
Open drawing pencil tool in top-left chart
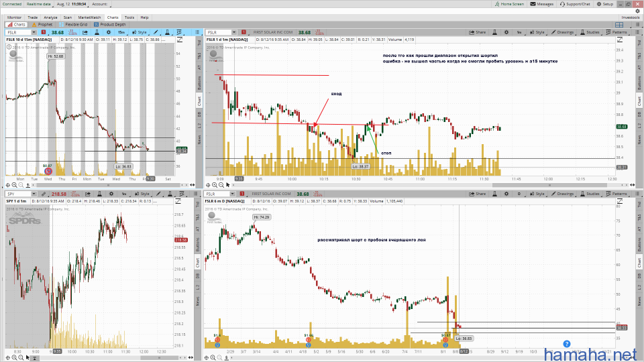[156, 32]
